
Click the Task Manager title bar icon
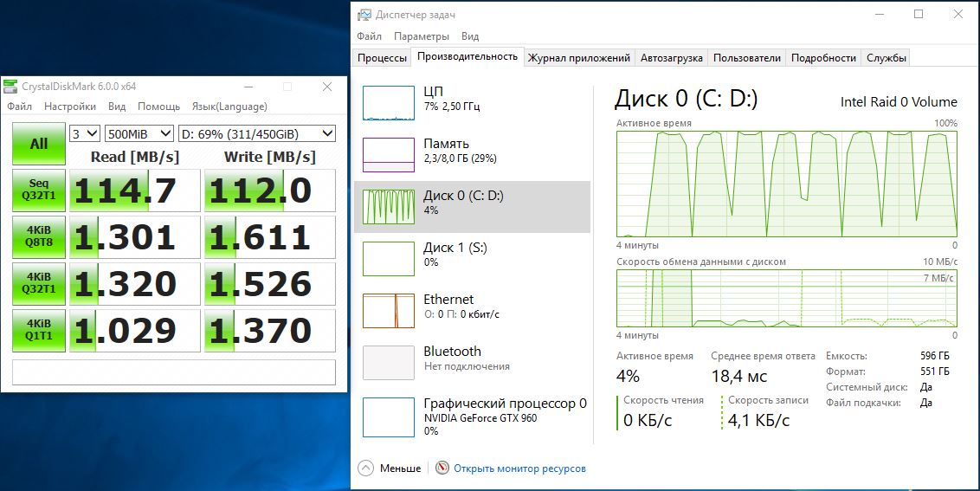pos(364,15)
